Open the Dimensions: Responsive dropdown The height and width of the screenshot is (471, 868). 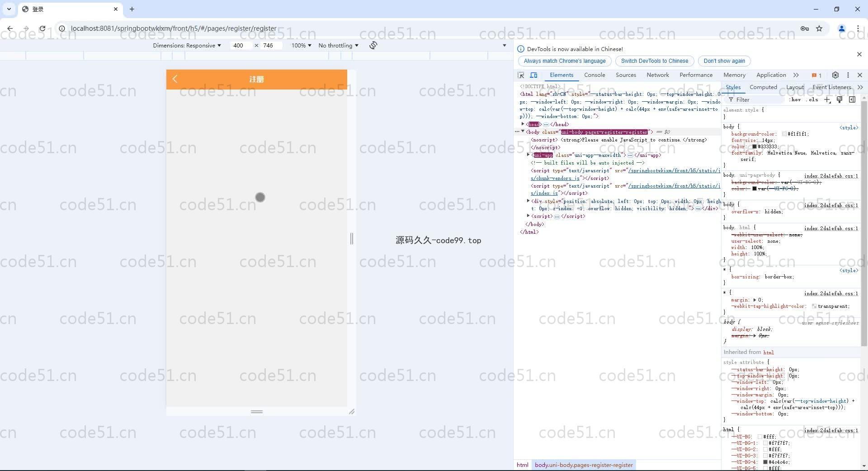[x=187, y=45]
